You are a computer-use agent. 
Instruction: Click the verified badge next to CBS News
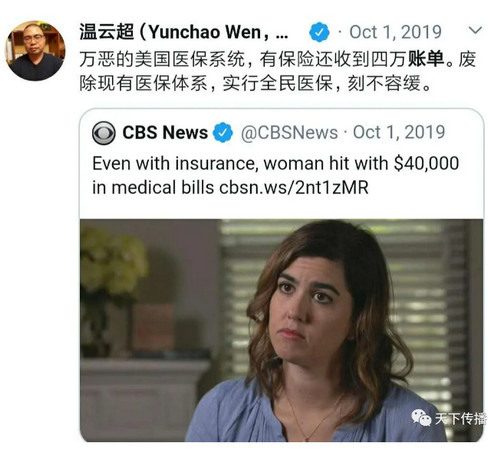pyautogui.click(x=223, y=132)
